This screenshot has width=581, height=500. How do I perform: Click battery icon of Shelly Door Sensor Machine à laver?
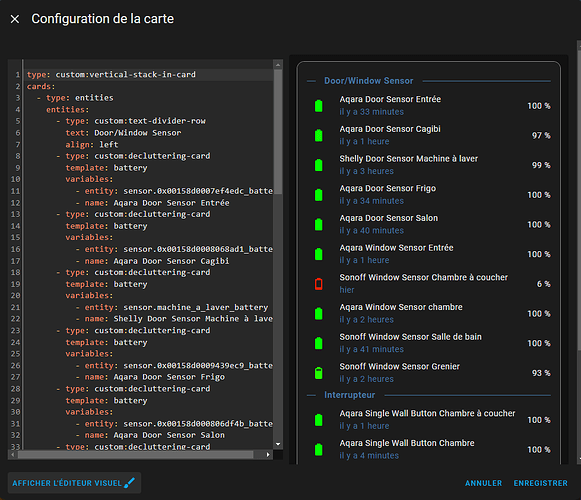pos(319,165)
